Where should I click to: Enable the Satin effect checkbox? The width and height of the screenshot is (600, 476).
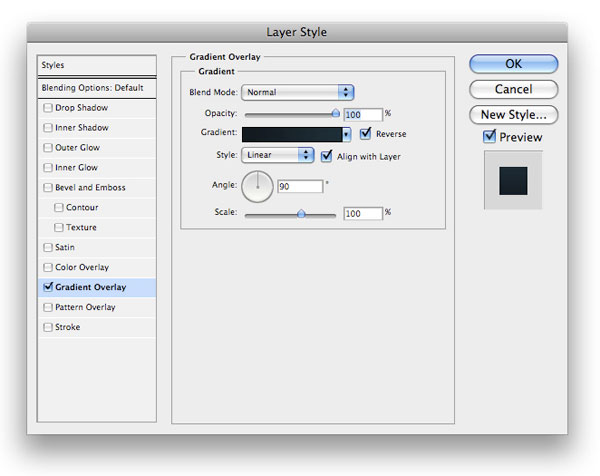tap(48, 247)
